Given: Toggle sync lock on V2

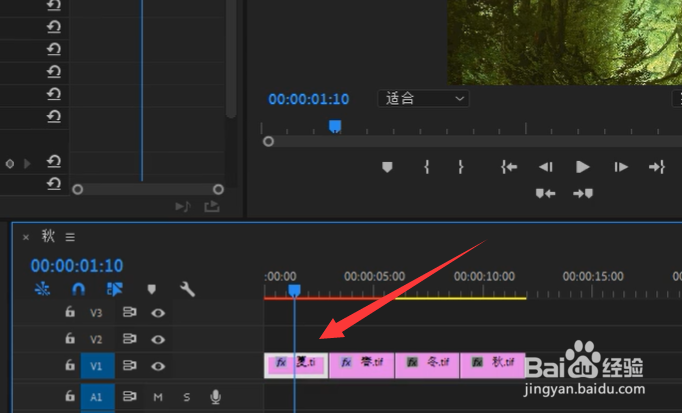Looking at the screenshot, I should (129, 339).
